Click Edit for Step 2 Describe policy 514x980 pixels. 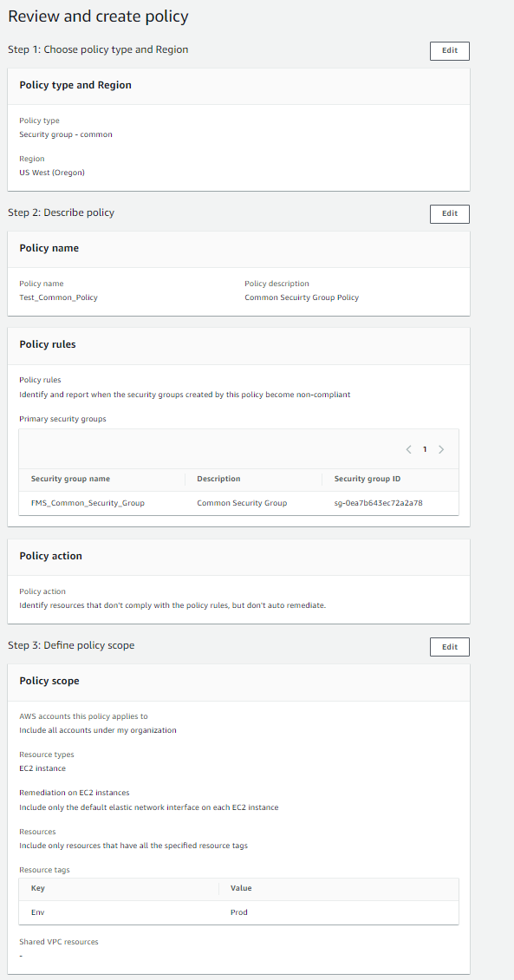coord(449,213)
